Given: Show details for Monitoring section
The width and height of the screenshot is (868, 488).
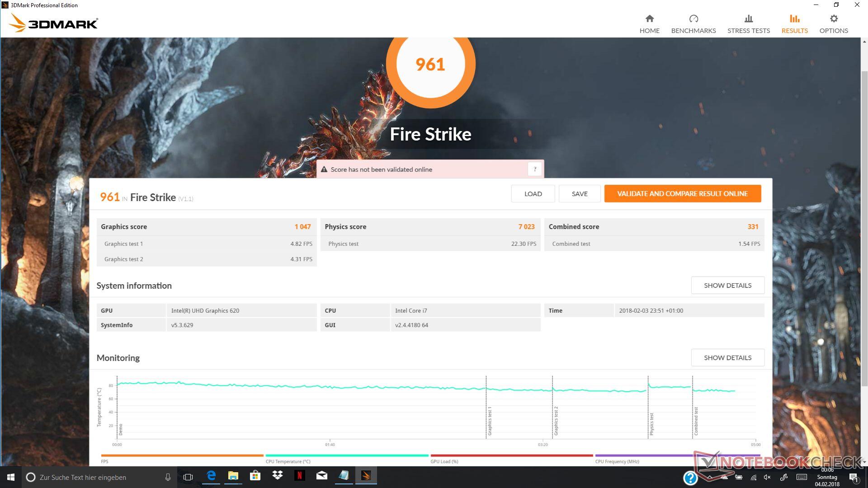Looking at the screenshot, I should click(x=727, y=357).
